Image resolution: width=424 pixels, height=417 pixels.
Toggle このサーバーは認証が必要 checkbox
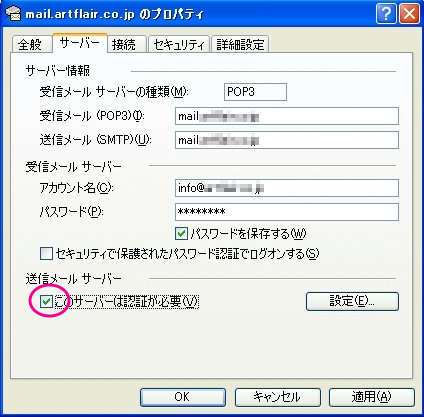pyautogui.click(x=46, y=302)
